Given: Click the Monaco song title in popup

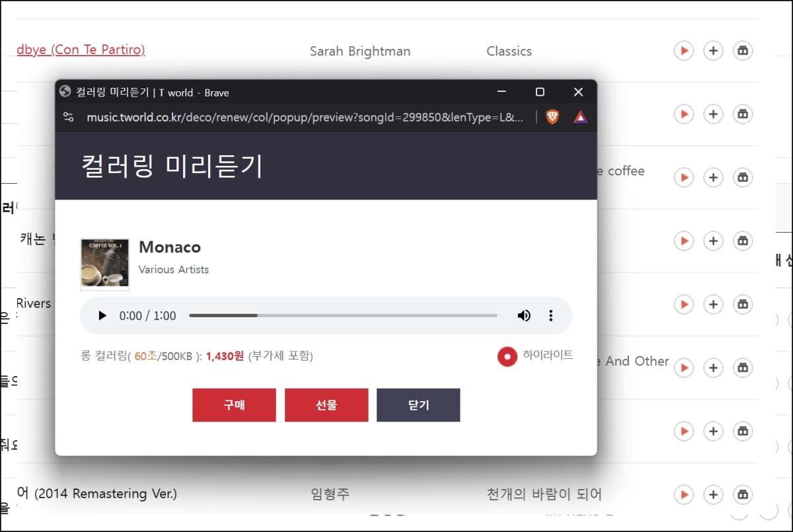Looking at the screenshot, I should click(x=170, y=247).
